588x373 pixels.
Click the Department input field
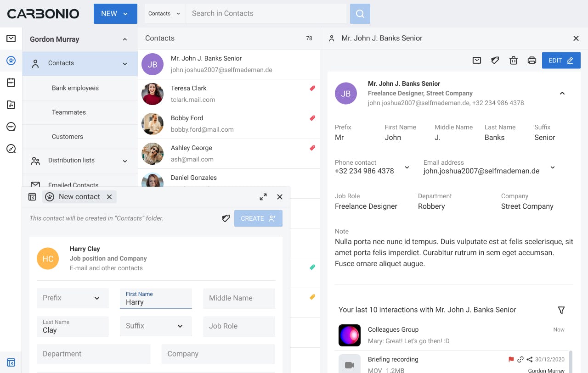click(94, 354)
